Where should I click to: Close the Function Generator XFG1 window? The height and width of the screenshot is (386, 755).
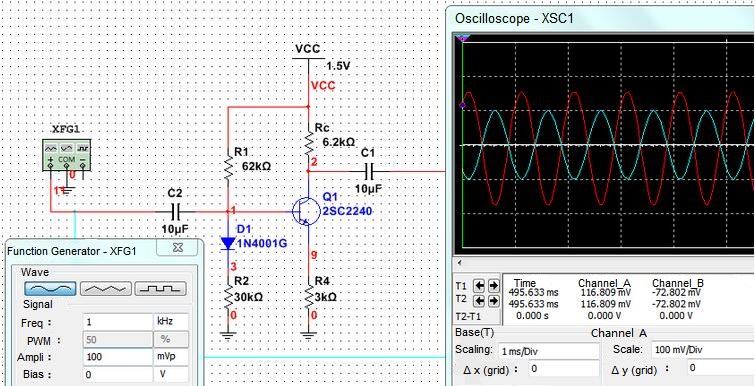[x=178, y=248]
